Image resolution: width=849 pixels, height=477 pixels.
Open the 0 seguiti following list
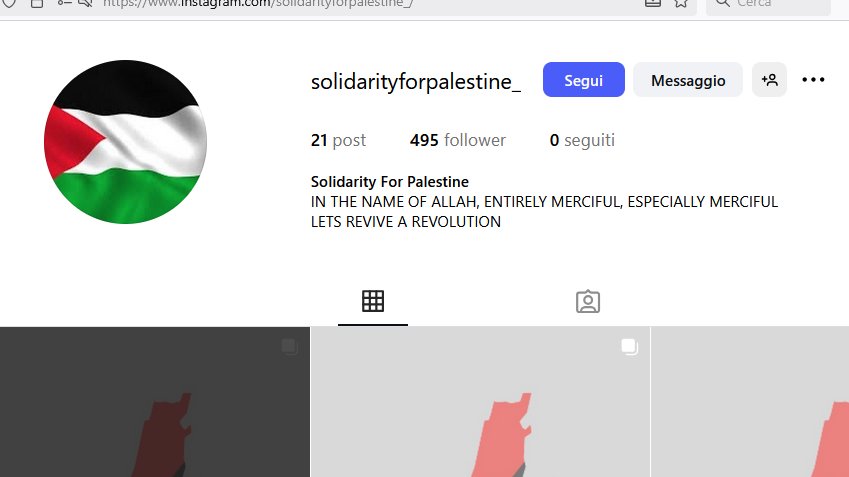582,140
